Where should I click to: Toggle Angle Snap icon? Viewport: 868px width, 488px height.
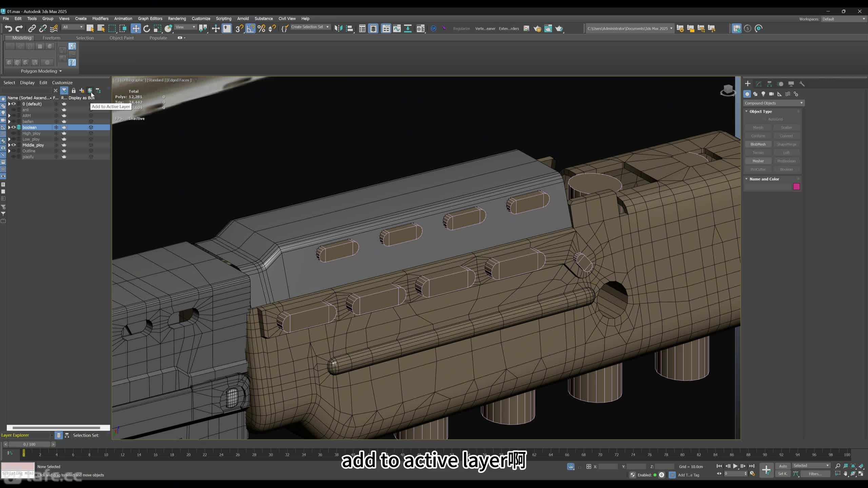coord(250,28)
